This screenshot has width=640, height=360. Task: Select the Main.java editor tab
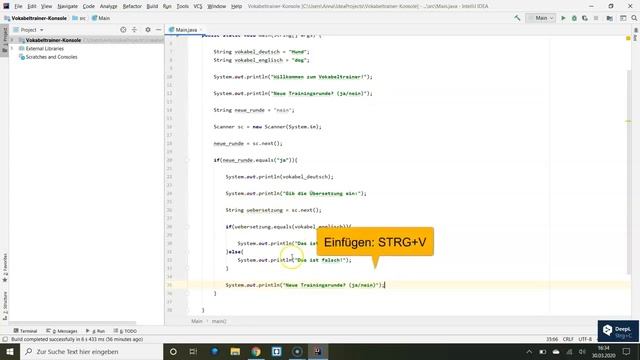click(186, 30)
